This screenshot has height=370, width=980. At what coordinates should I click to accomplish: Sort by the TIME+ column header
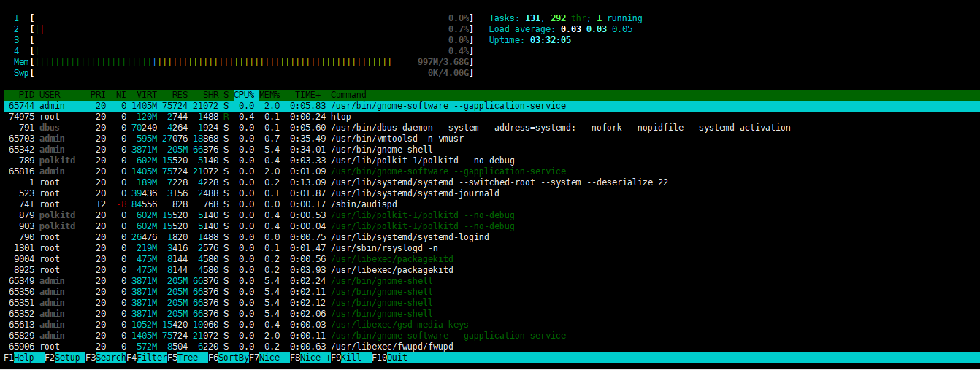[x=308, y=95]
